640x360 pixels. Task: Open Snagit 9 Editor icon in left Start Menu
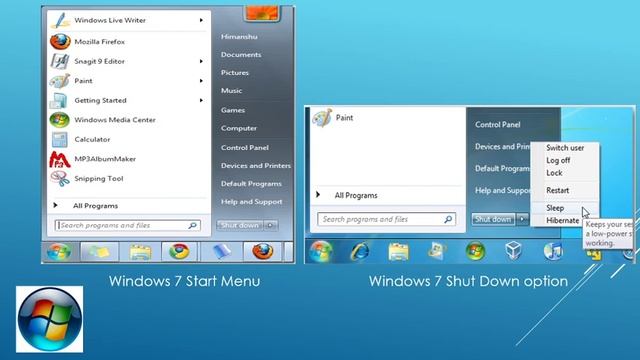click(60, 61)
